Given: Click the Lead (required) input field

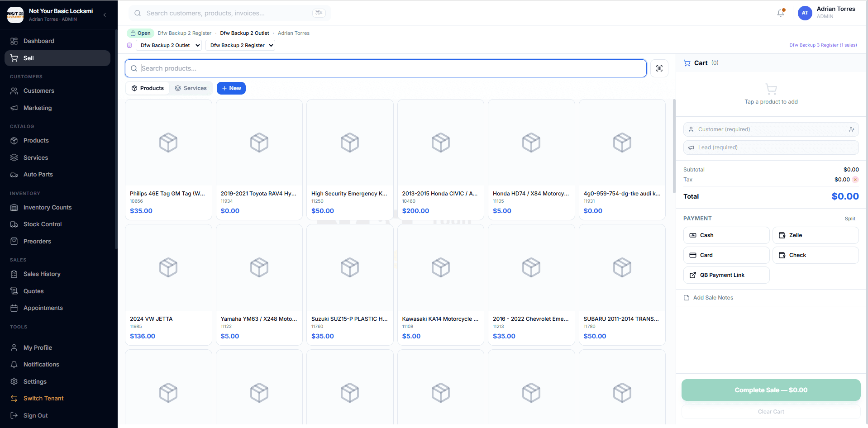Looking at the screenshot, I should 770,147.
